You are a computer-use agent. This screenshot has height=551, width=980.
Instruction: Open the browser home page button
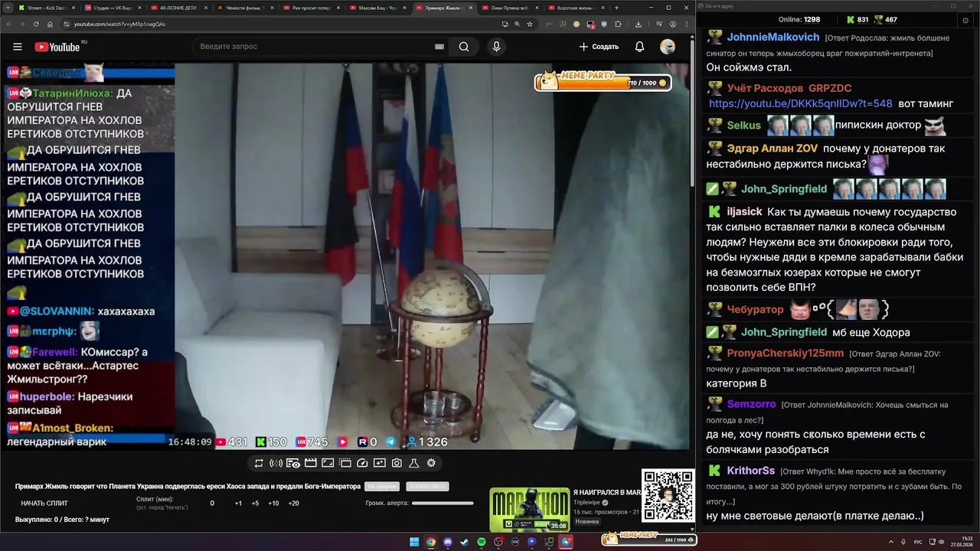(x=50, y=24)
